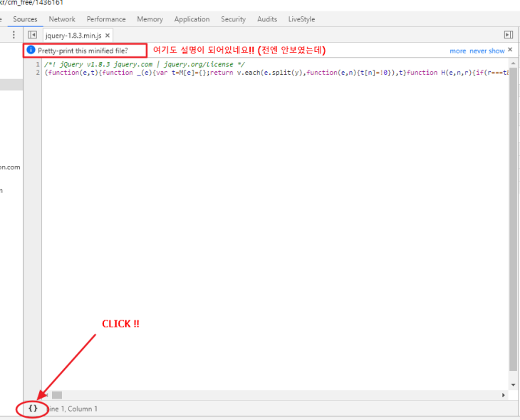The image size is (520, 420).
Task: Toggle the debugger sidebar icon at right
Action: [x=508, y=35]
